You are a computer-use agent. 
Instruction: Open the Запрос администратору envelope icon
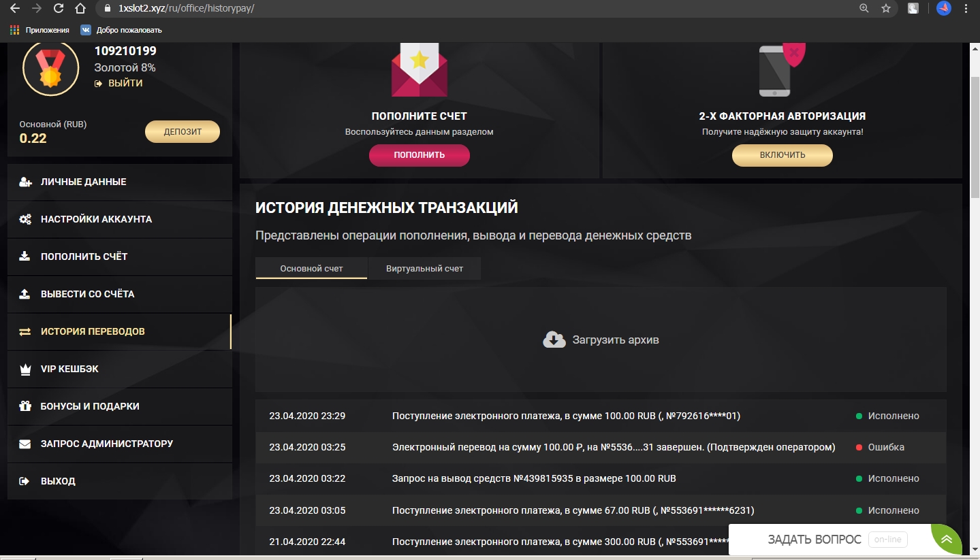pyautogui.click(x=26, y=444)
